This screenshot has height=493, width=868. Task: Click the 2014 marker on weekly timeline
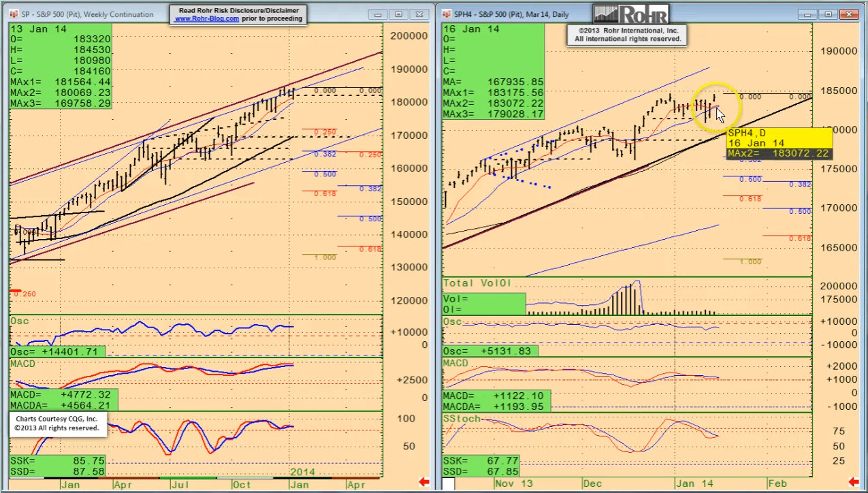tap(303, 472)
